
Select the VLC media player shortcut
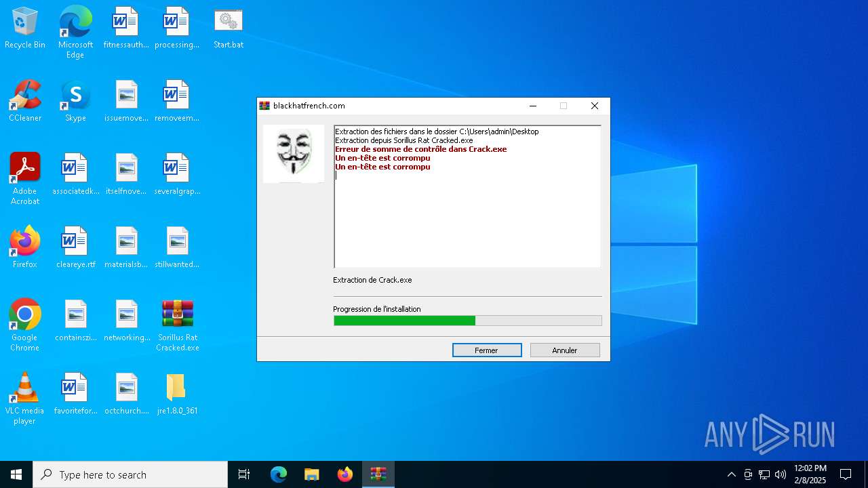click(25, 399)
